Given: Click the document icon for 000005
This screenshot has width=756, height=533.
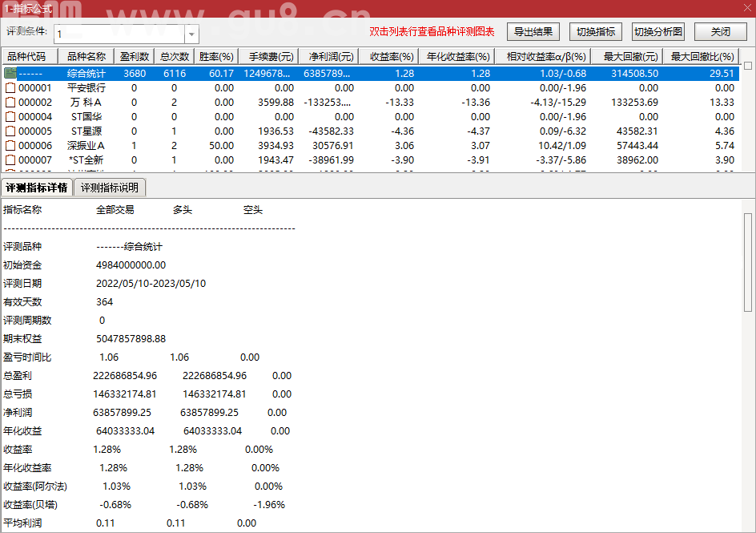Looking at the screenshot, I should pos(10,131).
